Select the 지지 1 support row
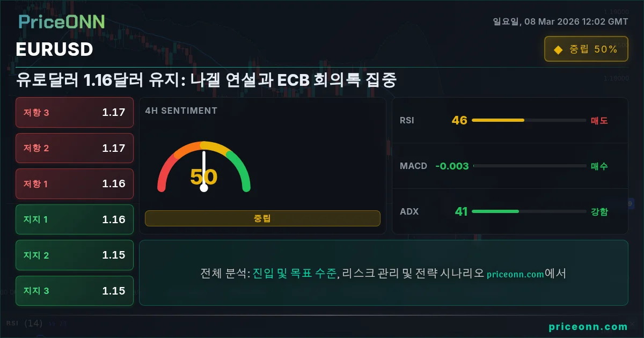Screen dimensions: 644x338 coord(75,219)
